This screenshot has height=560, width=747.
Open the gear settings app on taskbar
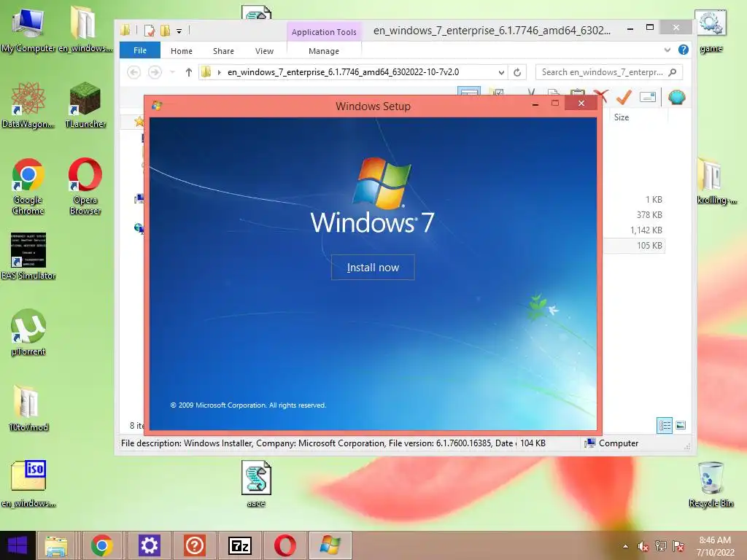click(149, 545)
